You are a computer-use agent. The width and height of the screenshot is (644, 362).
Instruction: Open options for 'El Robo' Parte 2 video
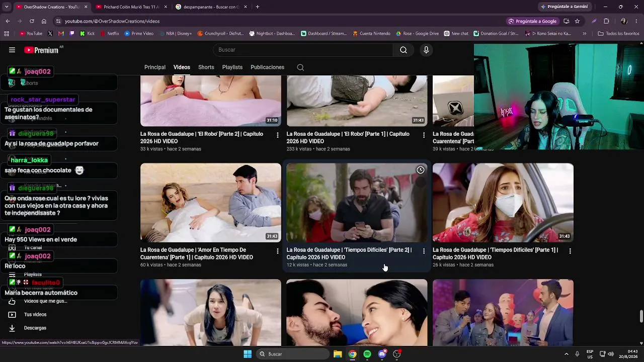[278, 135]
